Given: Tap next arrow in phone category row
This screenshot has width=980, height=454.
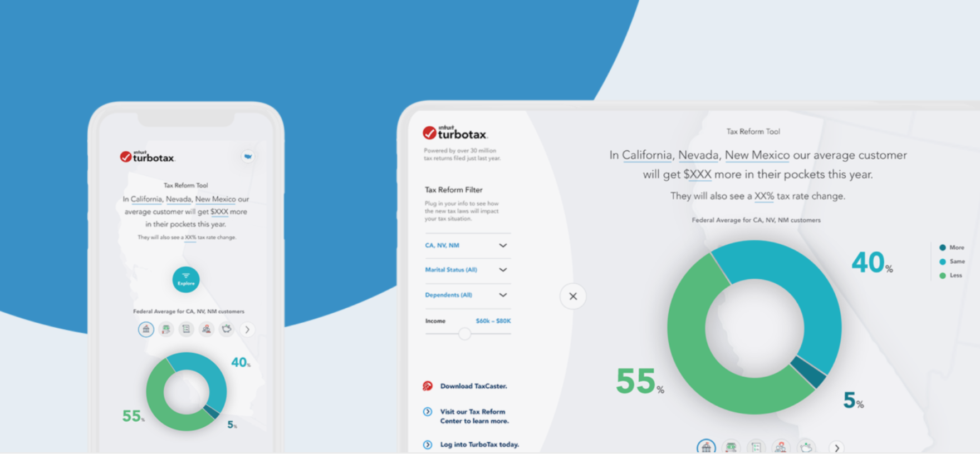Looking at the screenshot, I should (x=247, y=330).
